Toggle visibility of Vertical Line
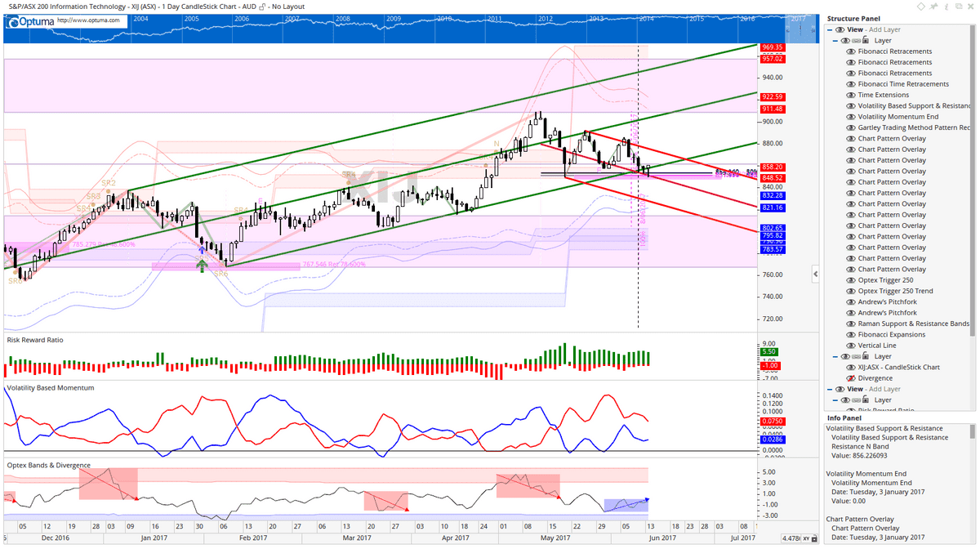The image size is (980, 549). [852, 346]
